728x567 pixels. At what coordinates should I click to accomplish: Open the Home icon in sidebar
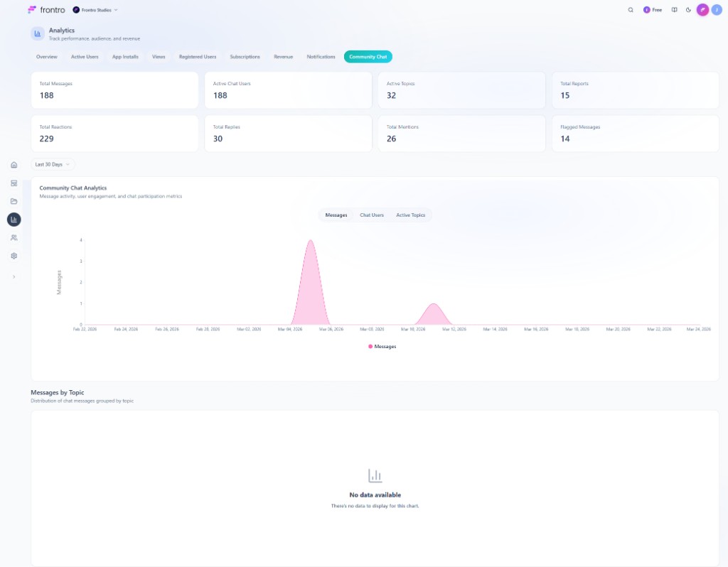14,165
